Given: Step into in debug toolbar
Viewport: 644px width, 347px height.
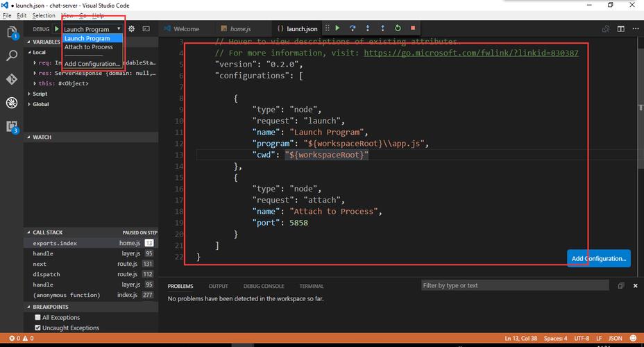Looking at the screenshot, I should pyautogui.click(x=368, y=28).
